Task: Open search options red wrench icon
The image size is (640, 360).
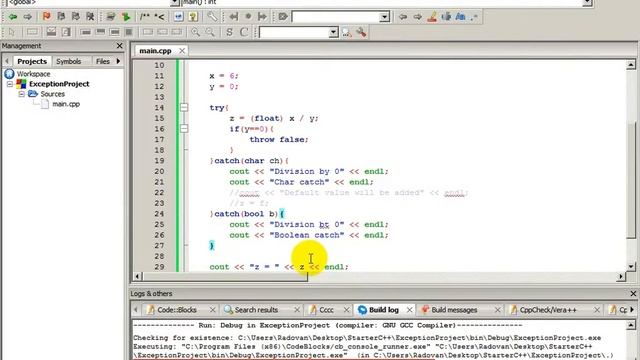Action: tap(361, 32)
